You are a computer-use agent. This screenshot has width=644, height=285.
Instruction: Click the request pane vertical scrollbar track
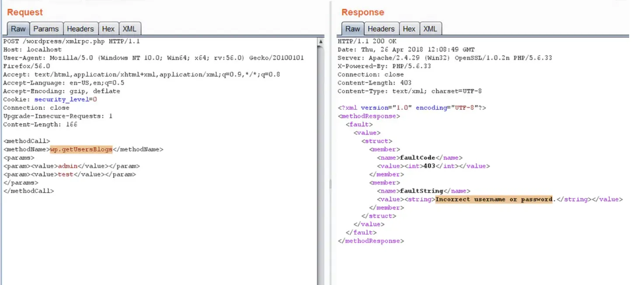pos(320,166)
